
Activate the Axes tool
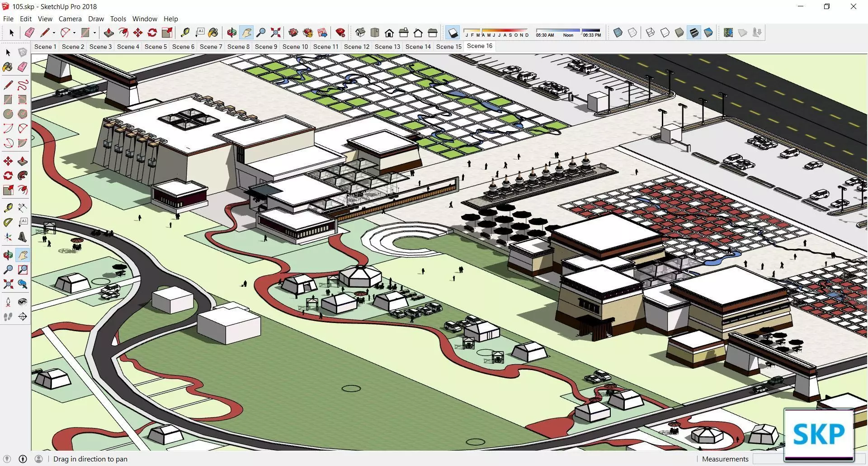[x=8, y=237]
